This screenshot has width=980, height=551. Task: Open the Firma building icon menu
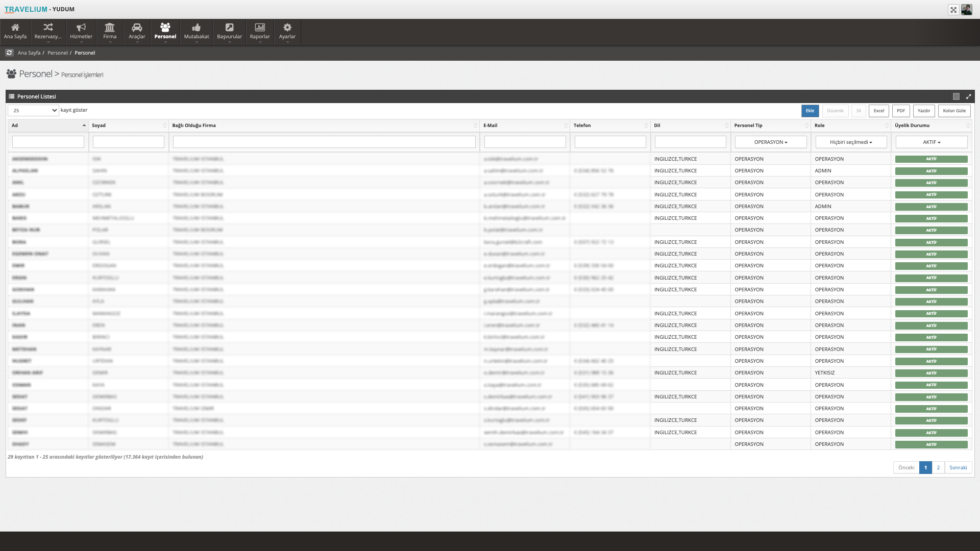pyautogui.click(x=110, y=31)
